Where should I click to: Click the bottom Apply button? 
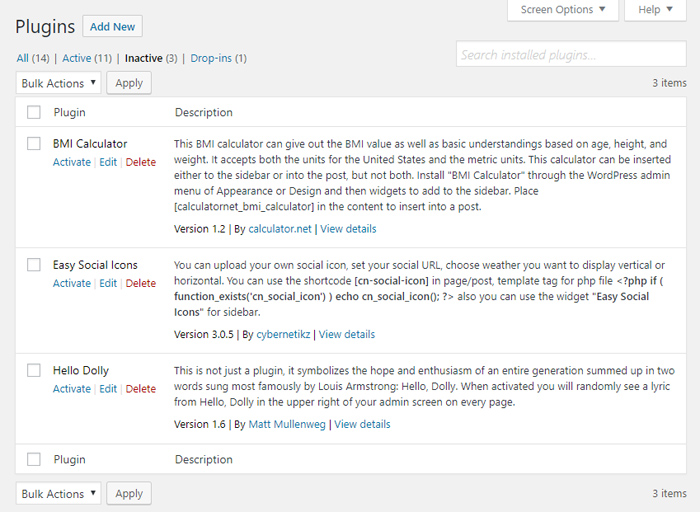coord(129,494)
